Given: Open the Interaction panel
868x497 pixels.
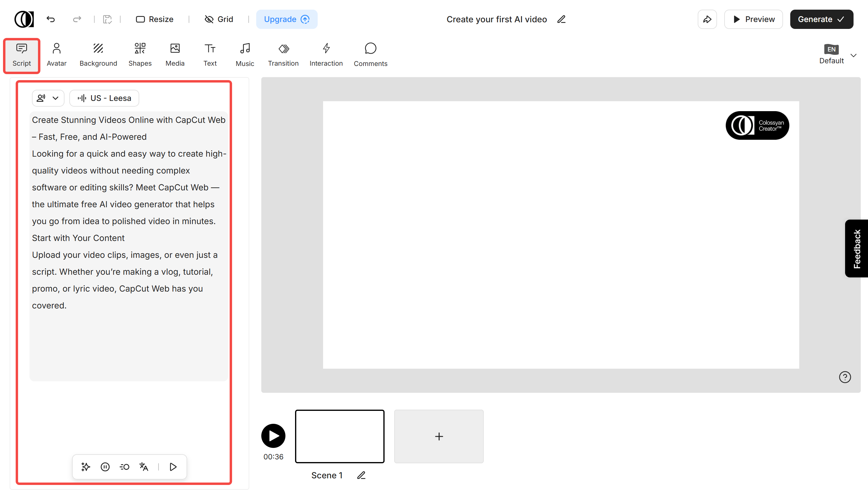Looking at the screenshot, I should tap(326, 54).
